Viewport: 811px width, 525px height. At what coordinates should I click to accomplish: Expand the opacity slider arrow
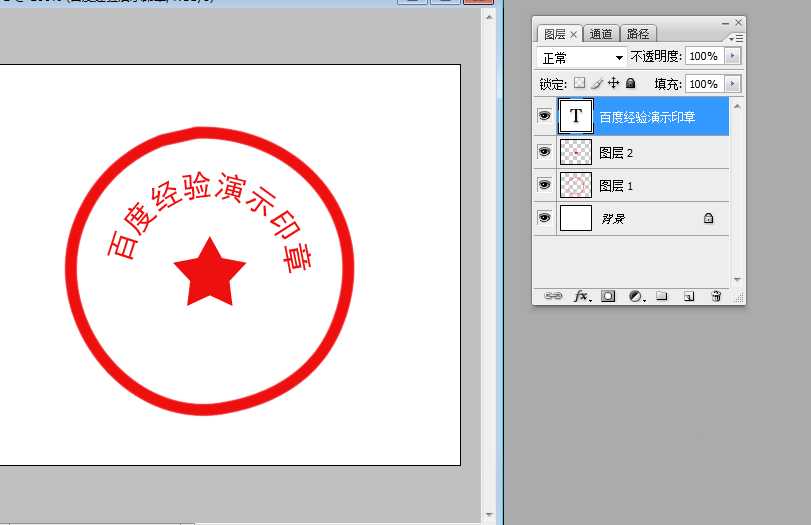tap(733, 57)
